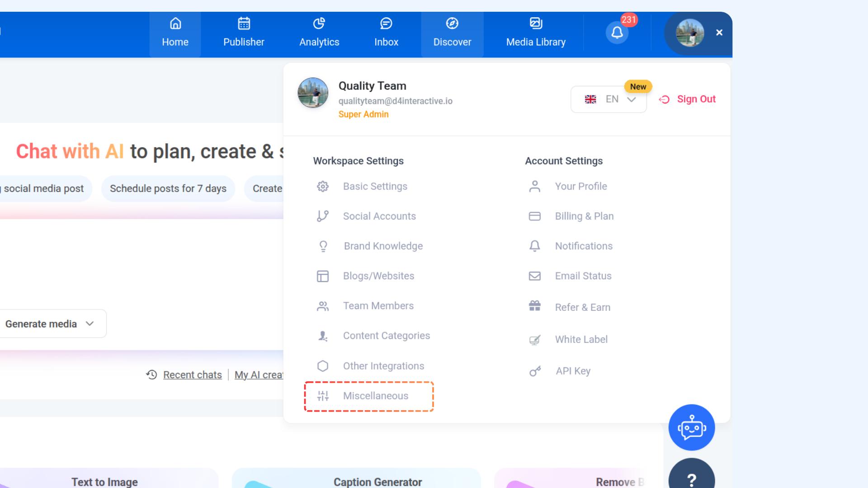Click the Refer & Earn gift icon

pyautogui.click(x=535, y=306)
